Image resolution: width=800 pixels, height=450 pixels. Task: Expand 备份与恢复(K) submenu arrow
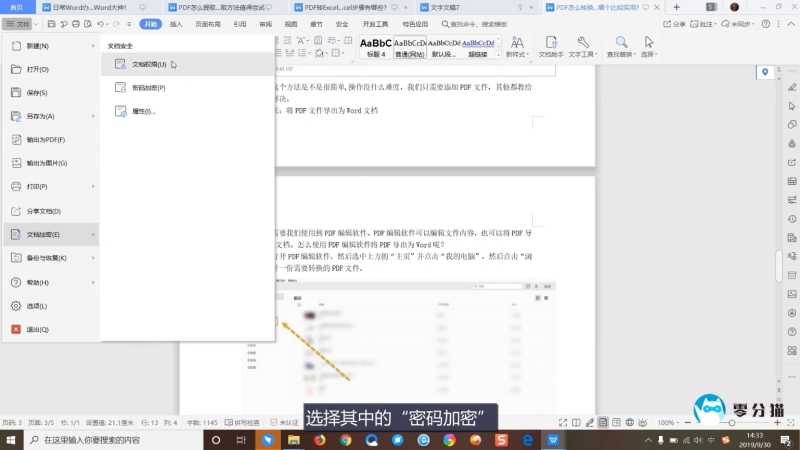point(94,258)
